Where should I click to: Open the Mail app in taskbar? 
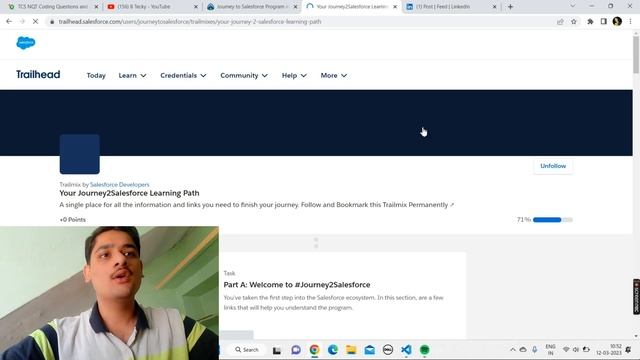(x=370, y=350)
